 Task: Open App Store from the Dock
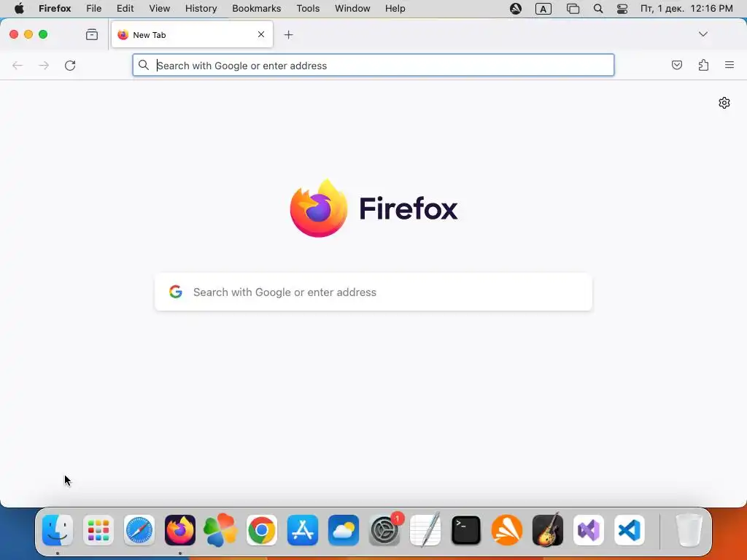pyautogui.click(x=303, y=530)
